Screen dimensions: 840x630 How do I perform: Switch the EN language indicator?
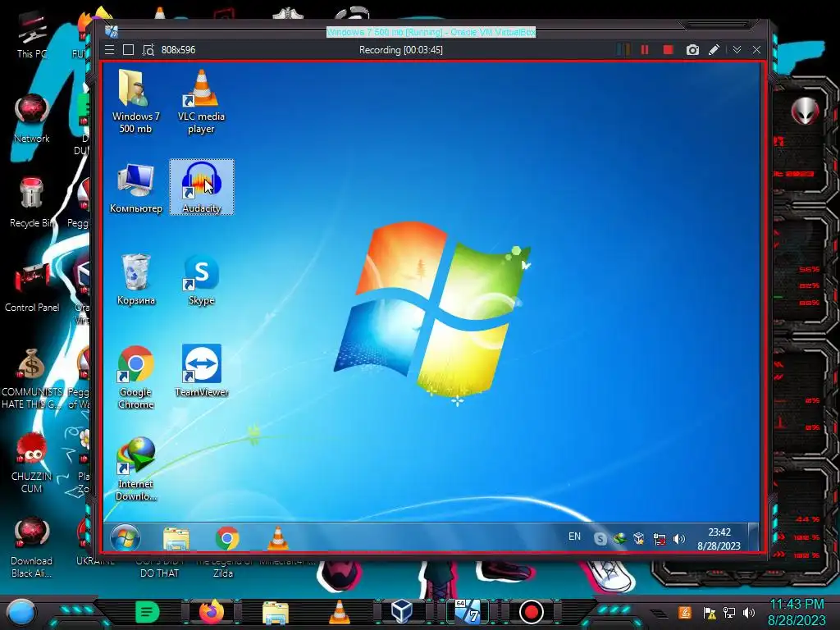pyautogui.click(x=574, y=536)
